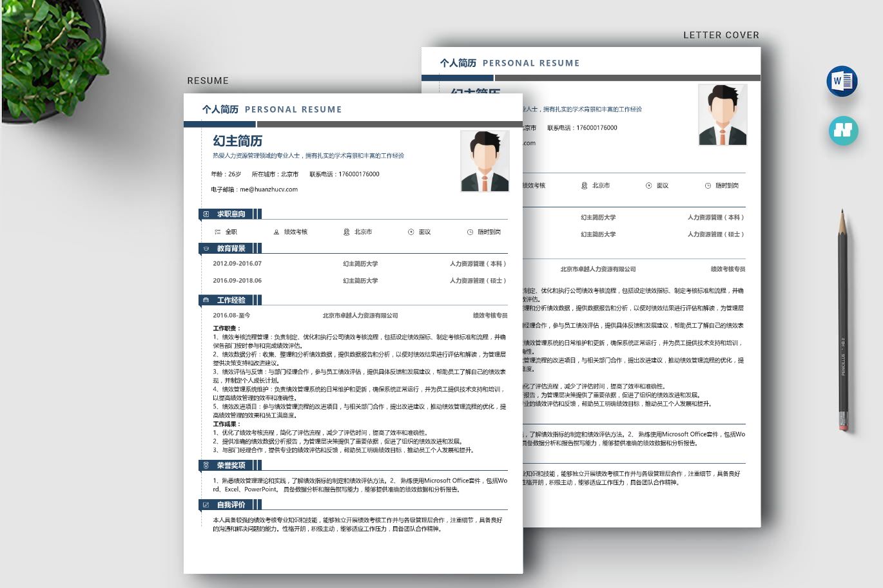Click 人力资源管理（本科）on front resume
This screenshot has height=588, width=883.
pyautogui.click(x=478, y=263)
